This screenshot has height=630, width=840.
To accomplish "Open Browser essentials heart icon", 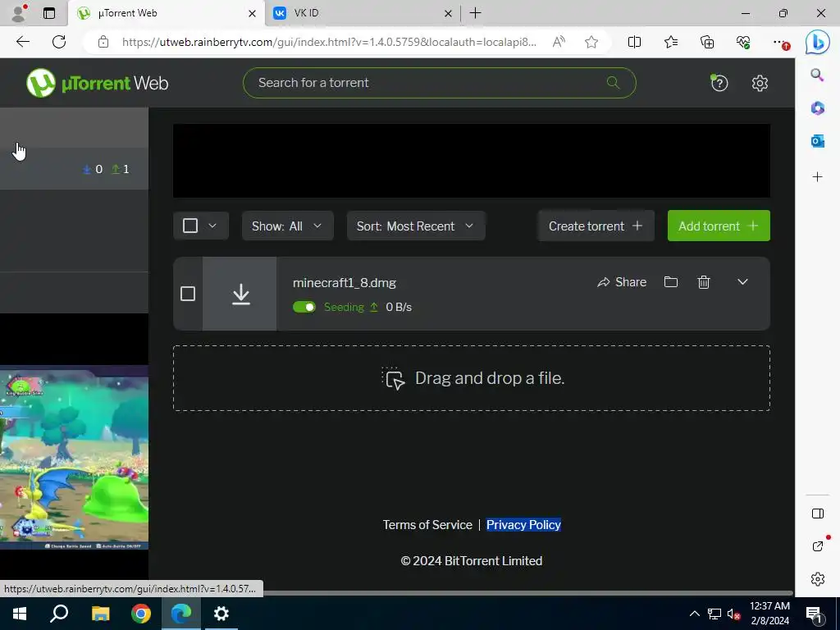I will click(x=743, y=42).
